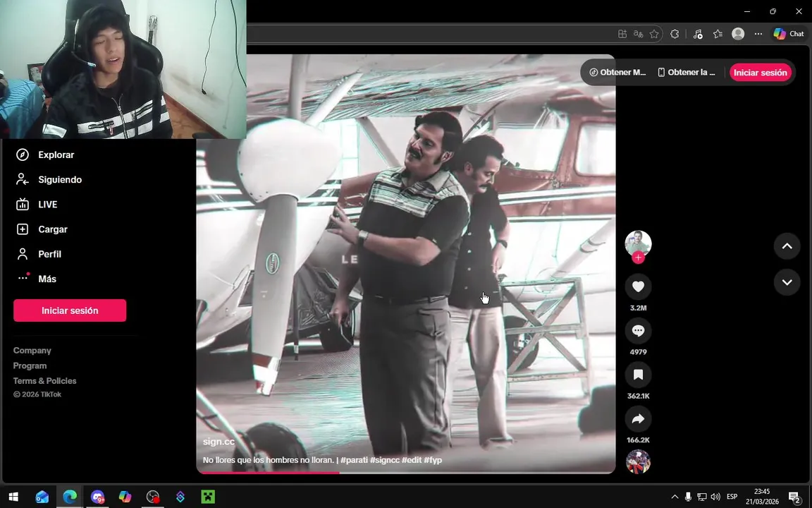The width and height of the screenshot is (812, 508).
Task: Click the translate page icon
Action: (x=639, y=34)
